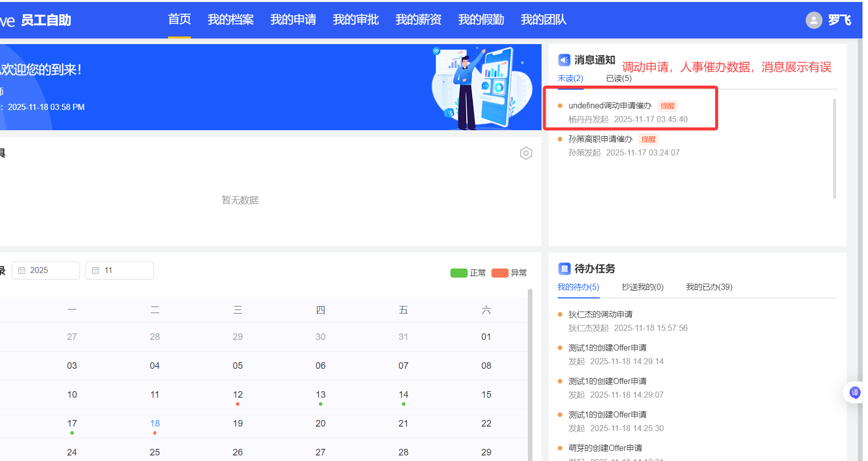Click the calendar icon in the month 11 field

click(96, 271)
